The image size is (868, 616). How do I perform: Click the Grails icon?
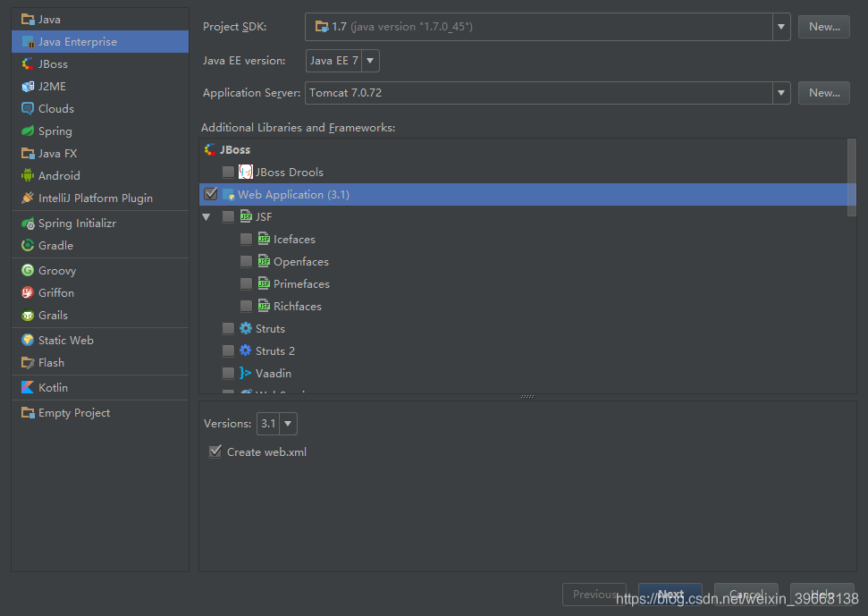(28, 316)
